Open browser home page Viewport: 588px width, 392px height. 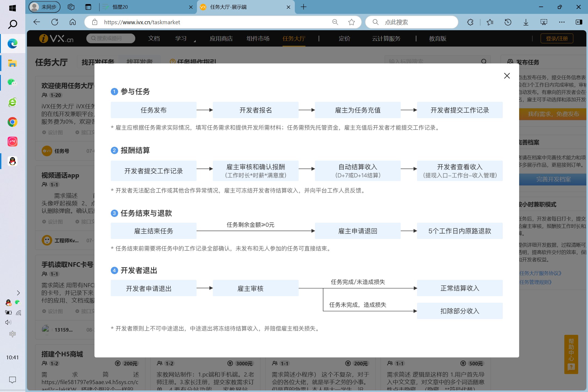(73, 22)
